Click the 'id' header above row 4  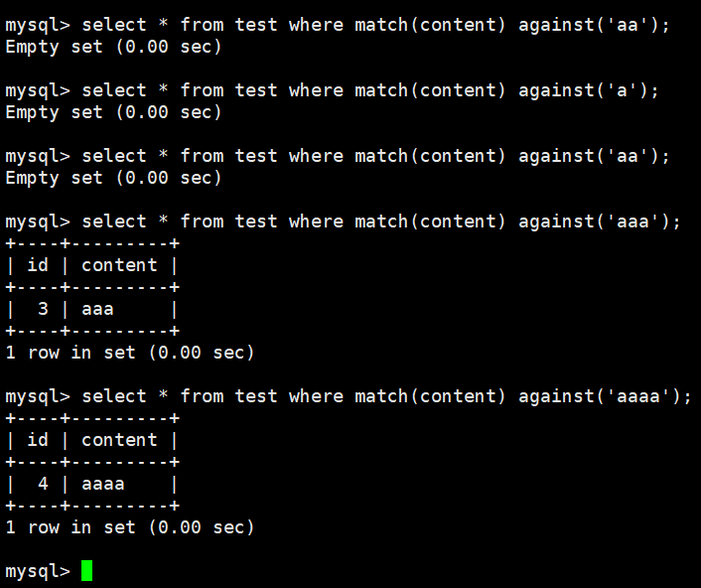(x=38, y=440)
